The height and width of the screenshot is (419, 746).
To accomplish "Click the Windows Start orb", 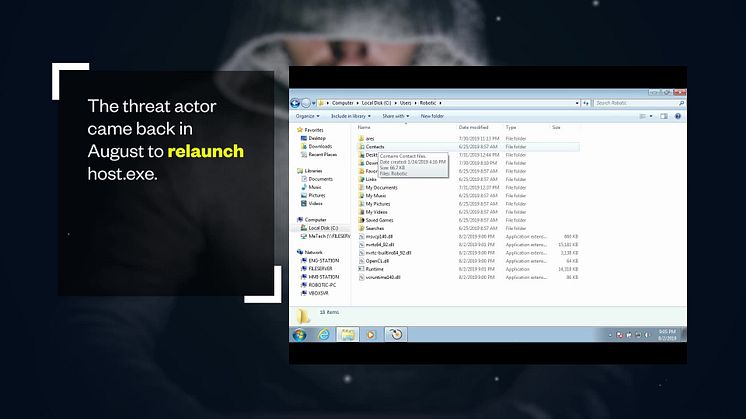I will tap(300, 335).
